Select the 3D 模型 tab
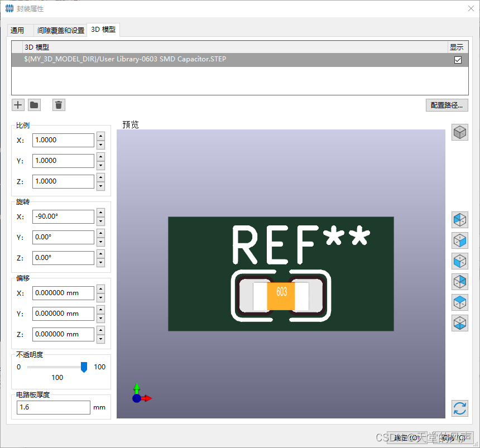 (x=103, y=30)
